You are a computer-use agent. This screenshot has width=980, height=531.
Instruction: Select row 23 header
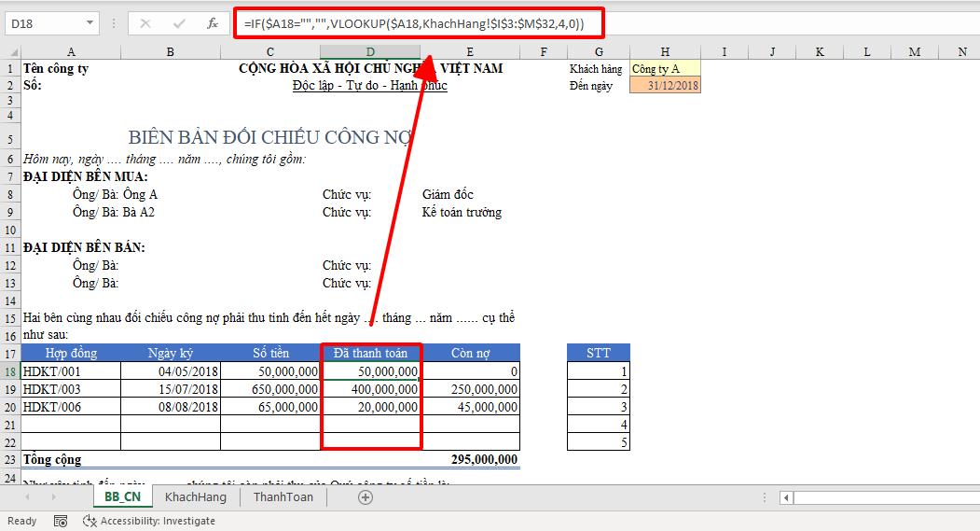click(10, 459)
